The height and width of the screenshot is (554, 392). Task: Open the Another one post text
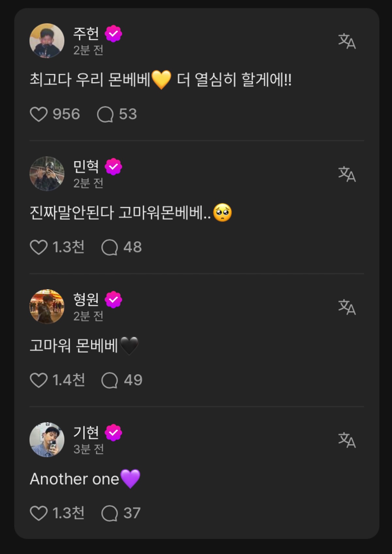pos(74,479)
